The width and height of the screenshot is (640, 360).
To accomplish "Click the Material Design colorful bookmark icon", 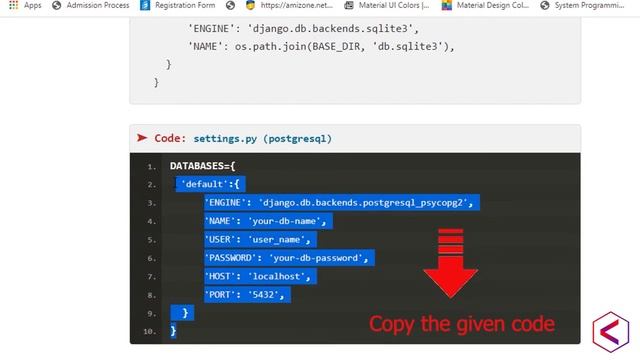I will point(447,5).
